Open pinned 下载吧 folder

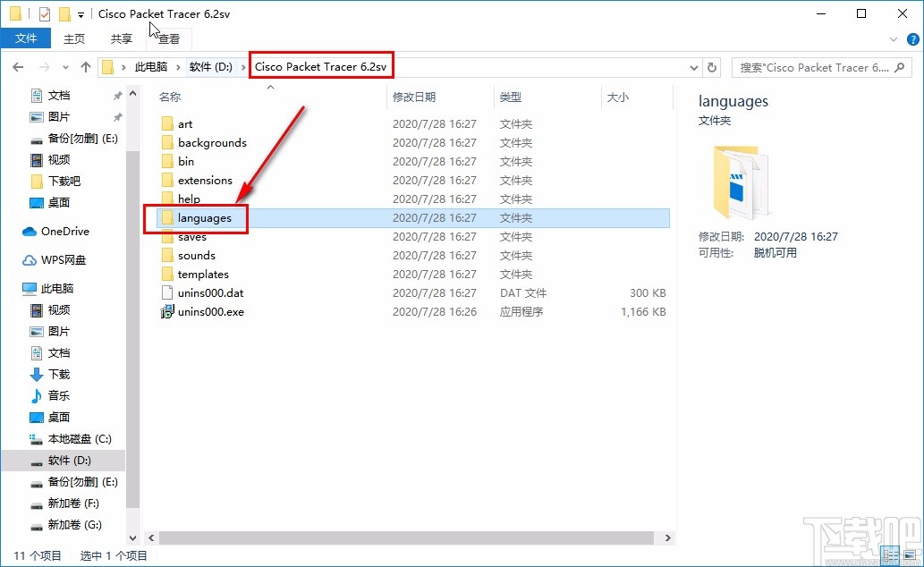tap(55, 181)
